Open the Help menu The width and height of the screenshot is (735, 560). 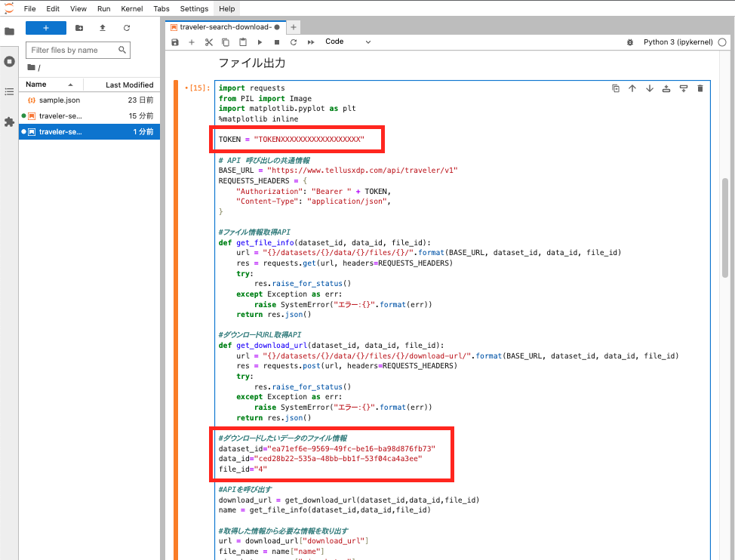(x=227, y=8)
